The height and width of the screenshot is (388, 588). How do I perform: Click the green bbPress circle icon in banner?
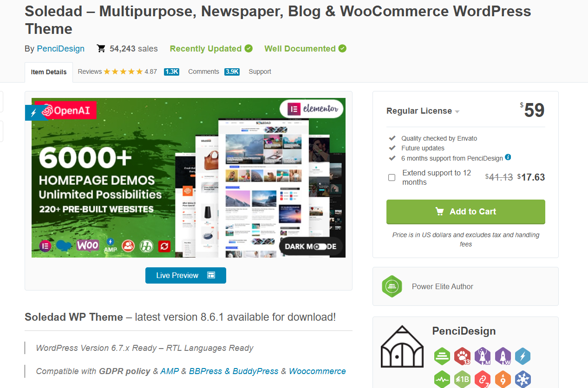(147, 246)
